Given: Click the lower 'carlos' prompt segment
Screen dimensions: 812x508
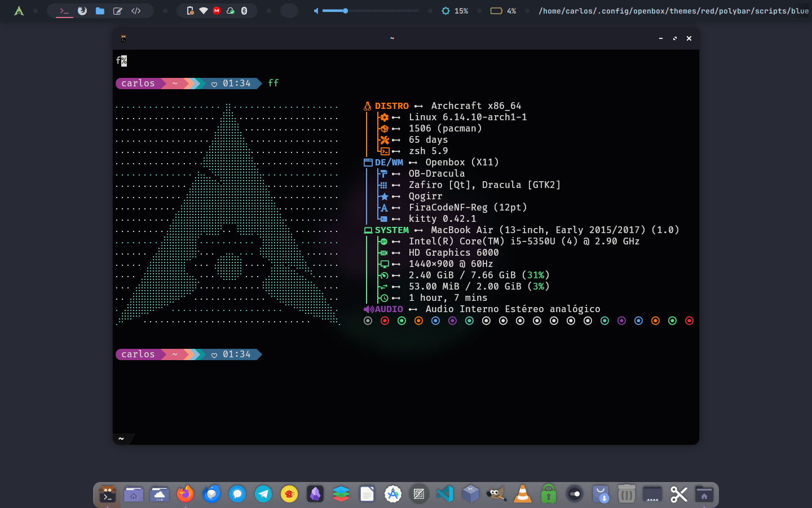Looking at the screenshot, I should (138, 354).
